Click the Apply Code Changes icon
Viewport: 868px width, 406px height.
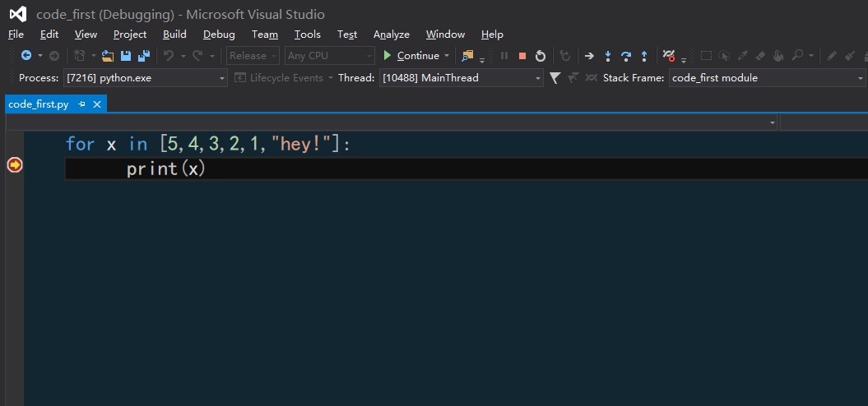tap(564, 55)
